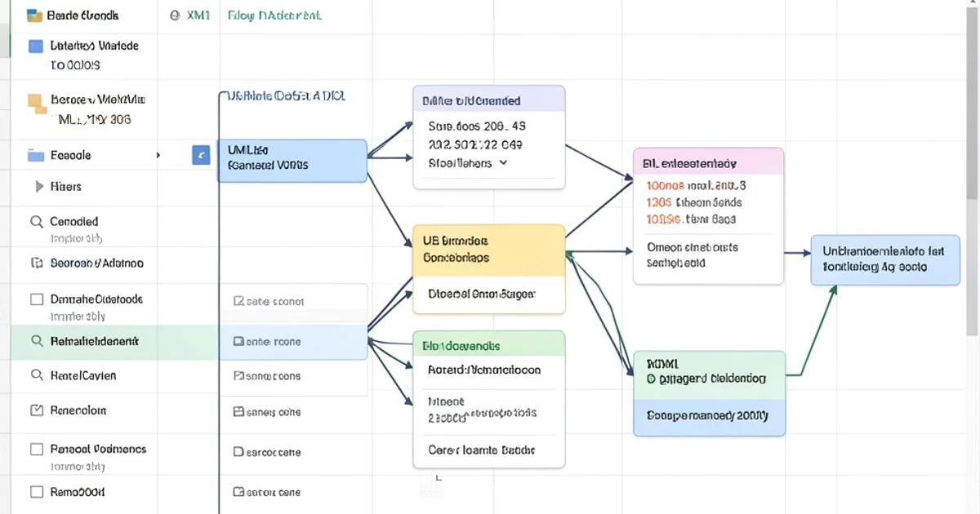980x514 pixels.
Task: Click the blue folder icon in sidebar
Action: 36,155
